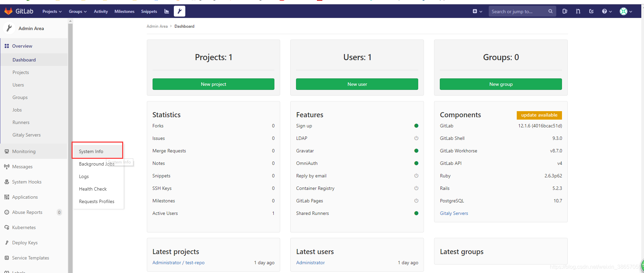Screen dimensions: 644x273
Task: Click the Sign up enabled indicator
Action: pos(416,126)
